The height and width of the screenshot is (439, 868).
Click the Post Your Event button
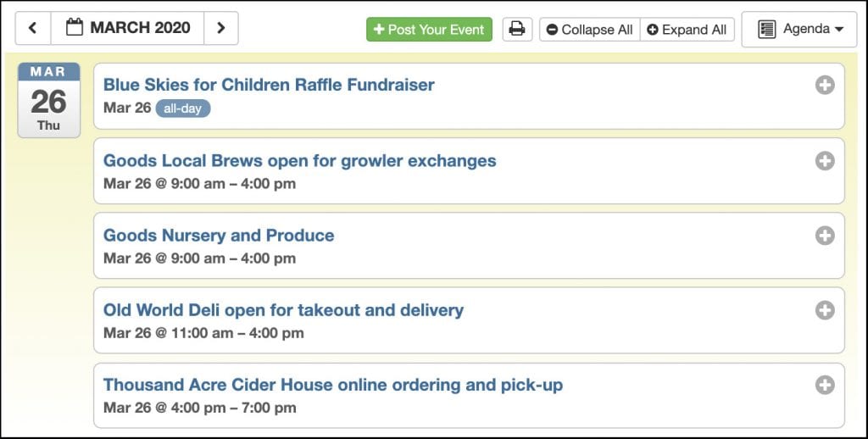click(x=429, y=30)
